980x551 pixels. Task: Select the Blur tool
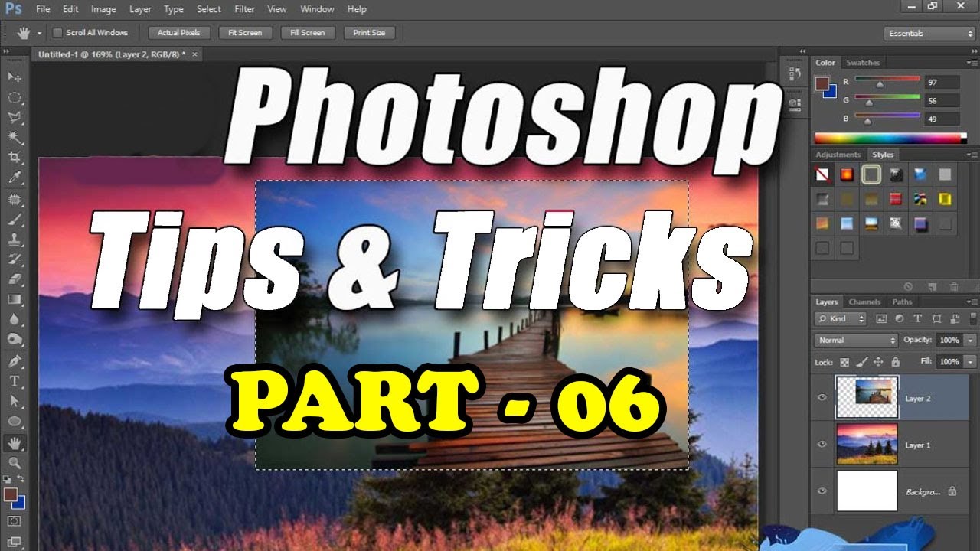coord(15,319)
